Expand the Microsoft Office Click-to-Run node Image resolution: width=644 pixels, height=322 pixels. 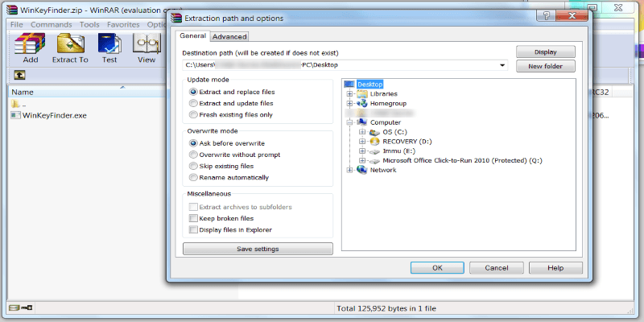pos(361,160)
